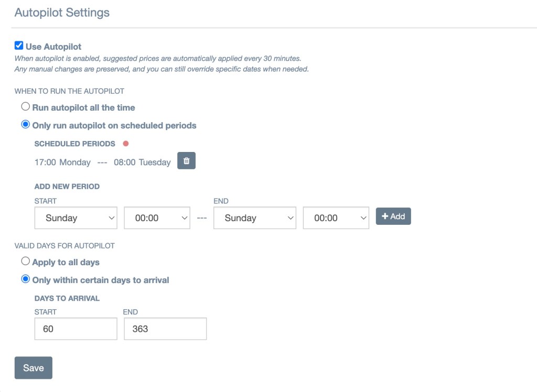Pick Only within certain days to arrival

[25, 279]
